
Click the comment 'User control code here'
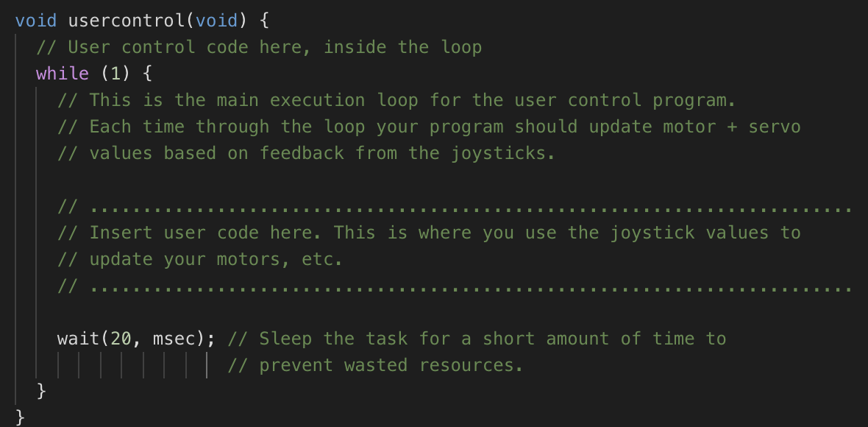click(259, 47)
